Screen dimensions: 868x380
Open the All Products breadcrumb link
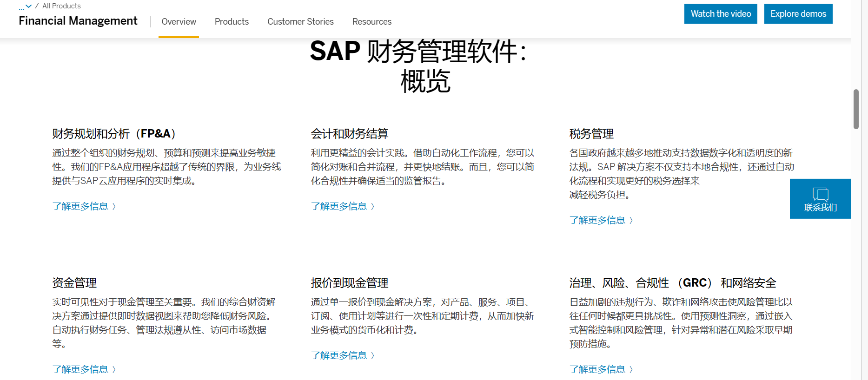tap(61, 6)
